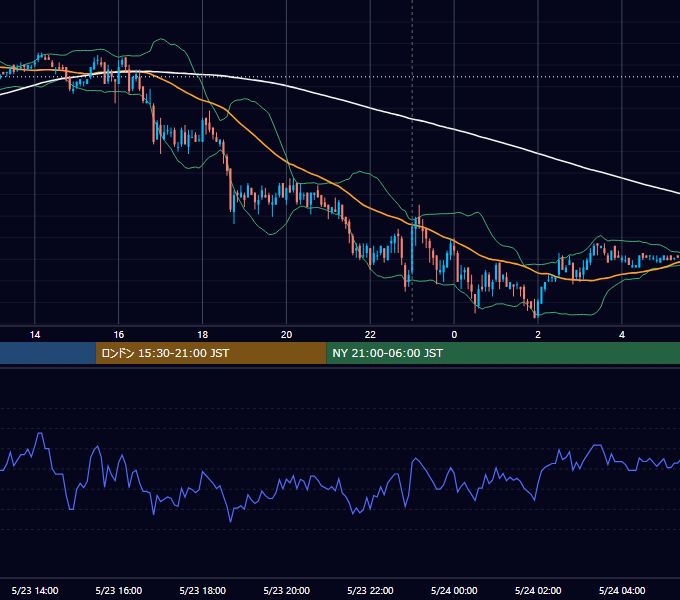Click the 5/23 18:00 date label

(x=203, y=590)
